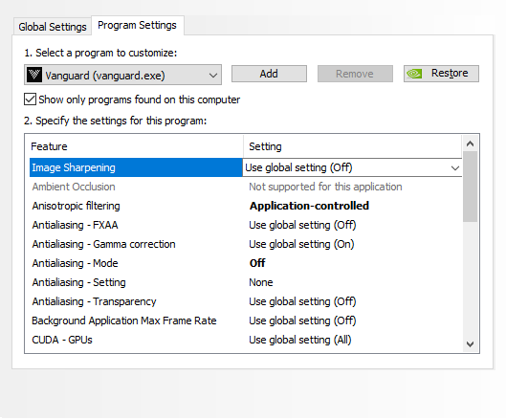Switch to the Global Settings tab
The image size is (506, 420).
[x=53, y=27]
